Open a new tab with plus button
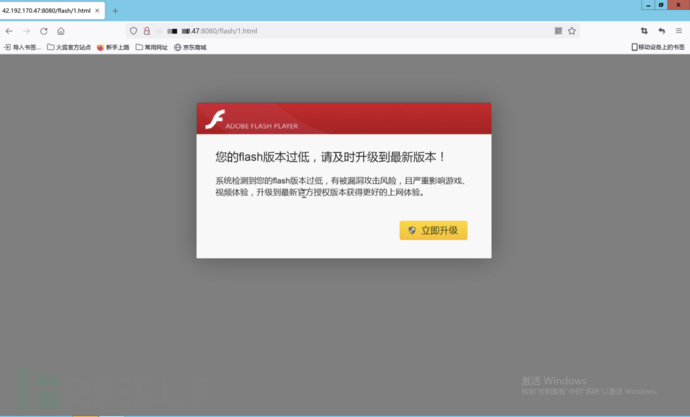This screenshot has width=690, height=417. 115,11
